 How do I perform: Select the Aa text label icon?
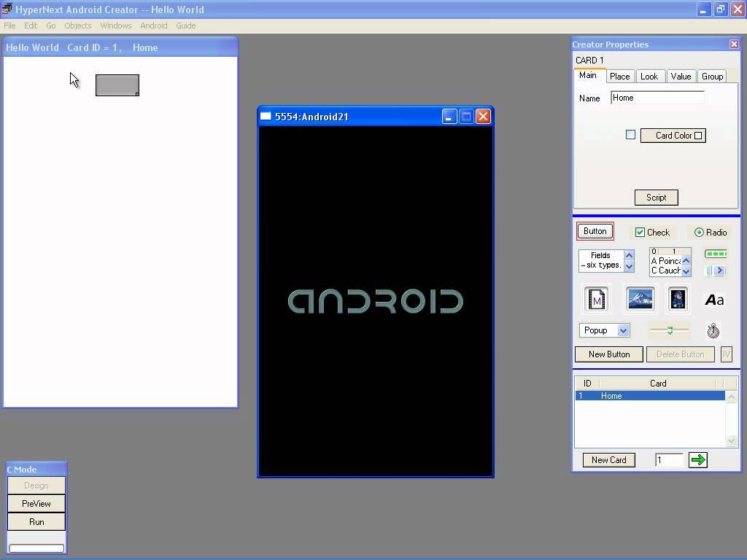click(x=714, y=300)
